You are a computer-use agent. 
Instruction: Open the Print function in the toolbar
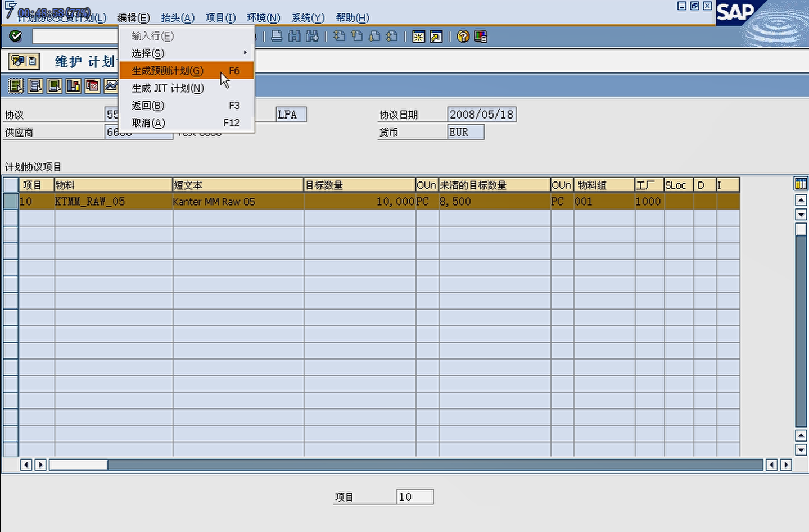pyautogui.click(x=278, y=36)
